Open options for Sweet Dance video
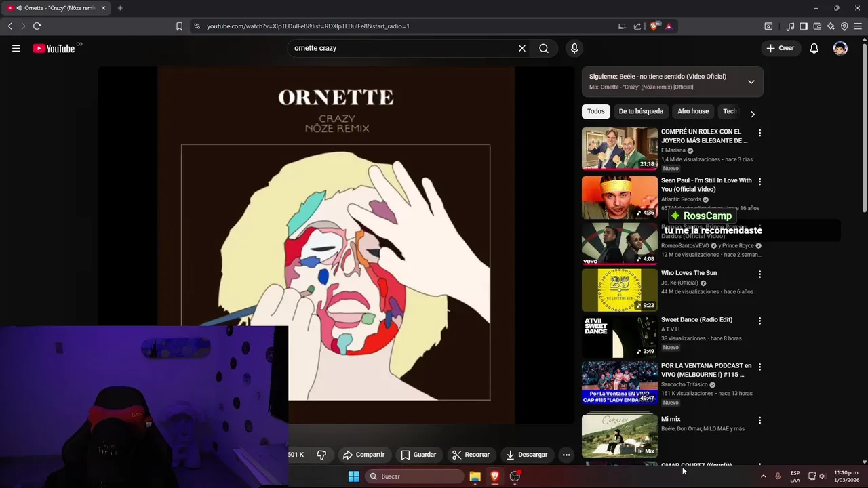Viewport: 868px width, 488px height. pos(759,321)
